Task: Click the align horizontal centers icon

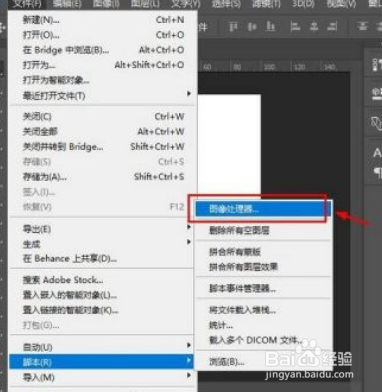Action: (x=314, y=26)
